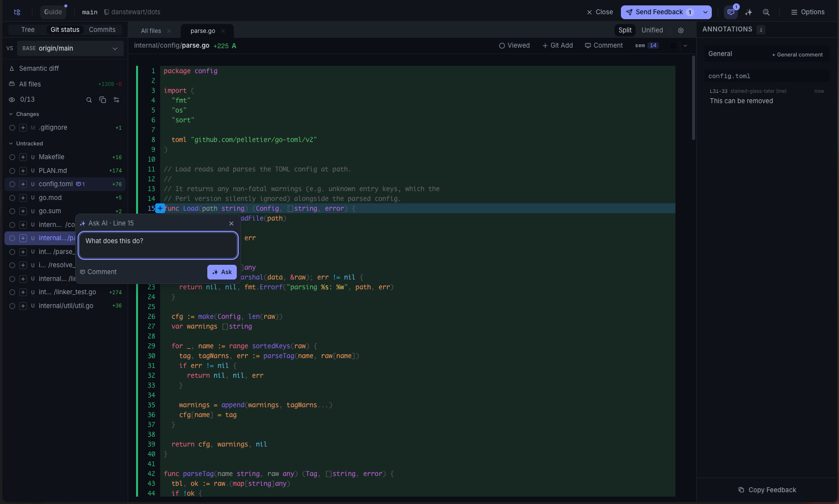Viewport: 839px width, 504px height.
Task: Click Git Add for parse.go
Action: 558,46
